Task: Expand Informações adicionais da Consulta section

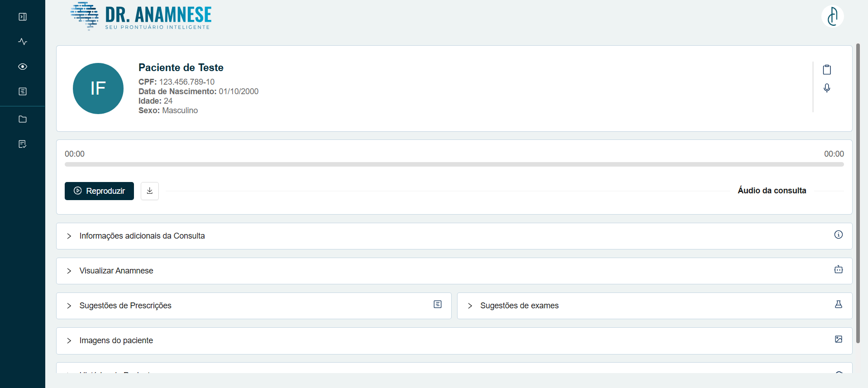Action: (x=142, y=236)
